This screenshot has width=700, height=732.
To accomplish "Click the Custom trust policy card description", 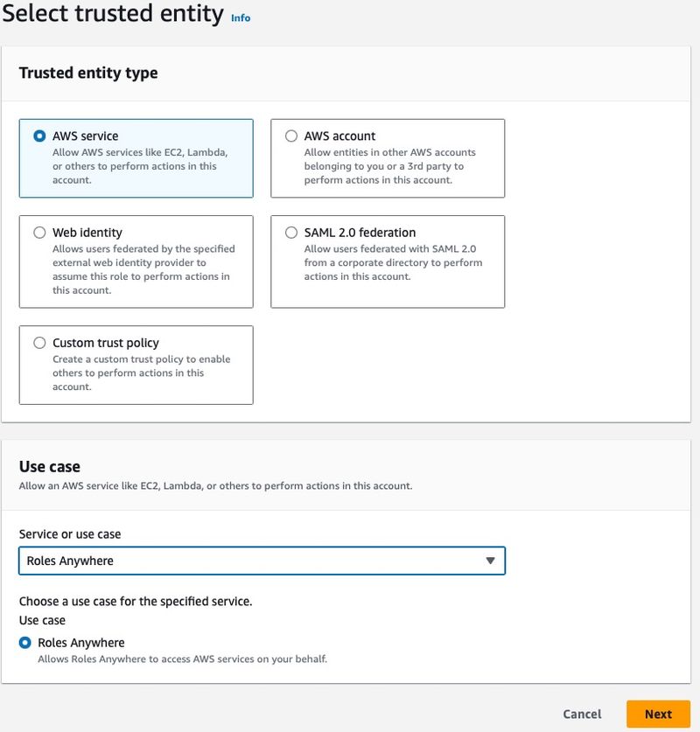I will click(140, 373).
